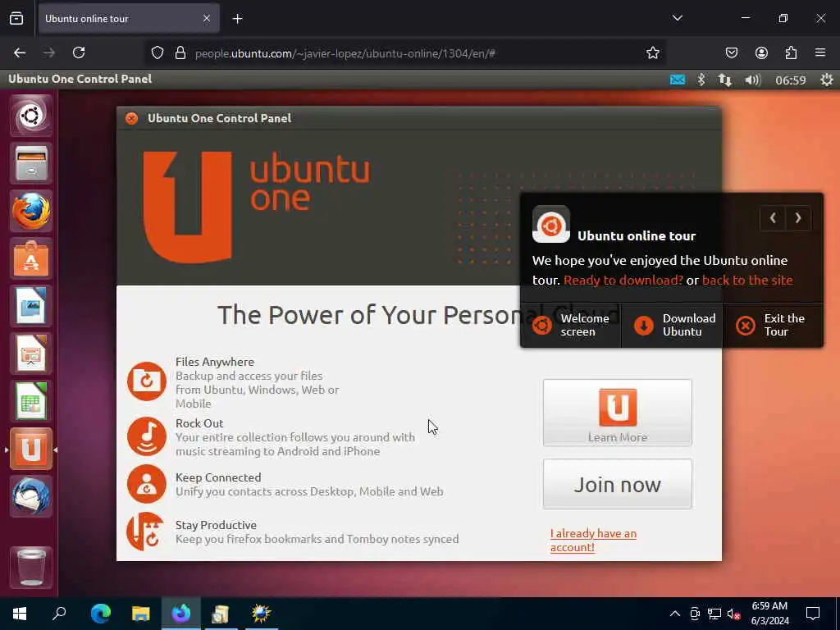Open Firefox View icon at tab bar
The height and width of the screenshot is (630, 840).
point(16,19)
